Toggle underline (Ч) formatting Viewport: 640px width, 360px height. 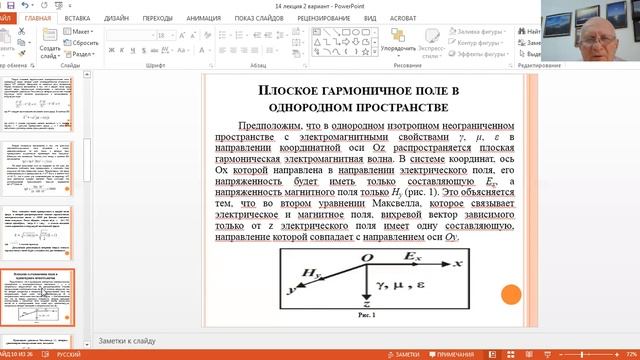[x=133, y=51]
